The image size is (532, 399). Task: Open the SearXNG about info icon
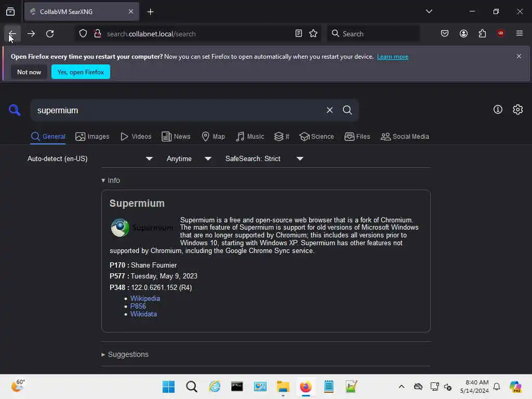point(498,110)
